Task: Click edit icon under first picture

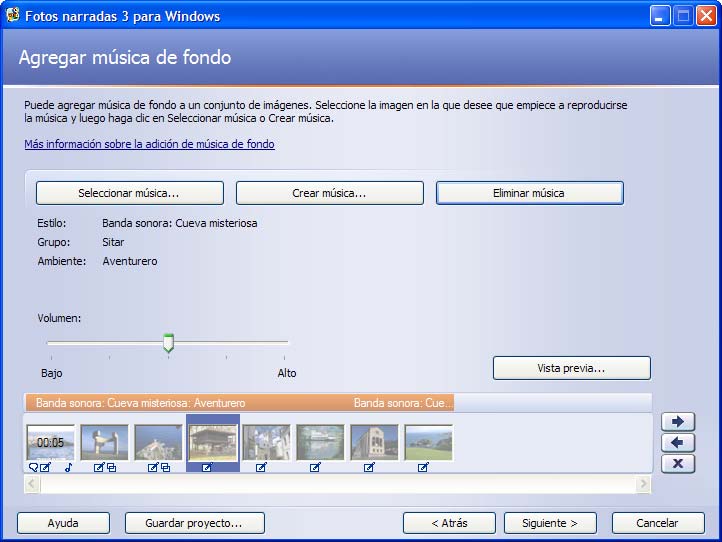Action: point(45,467)
